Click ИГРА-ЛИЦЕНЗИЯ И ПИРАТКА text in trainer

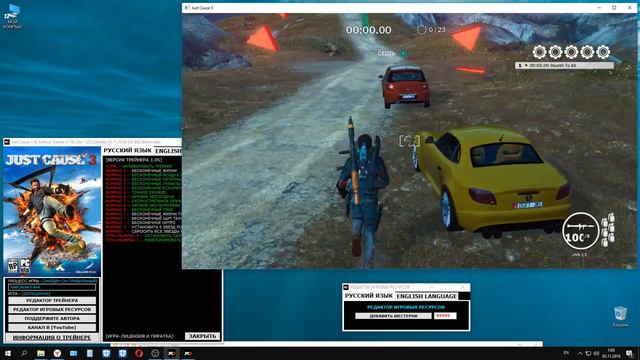(140, 336)
